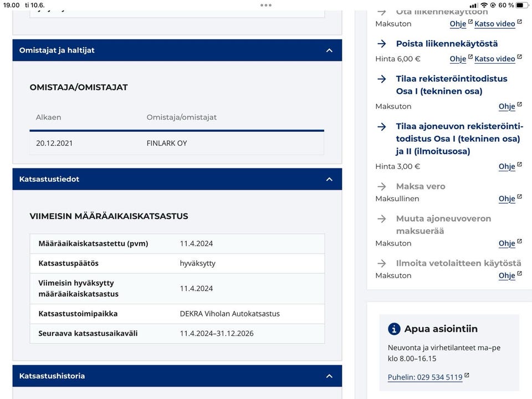This screenshot has height=399, width=532.
Task: Collapse the Omistajat ja haltijat section chevron
Action: [329, 50]
